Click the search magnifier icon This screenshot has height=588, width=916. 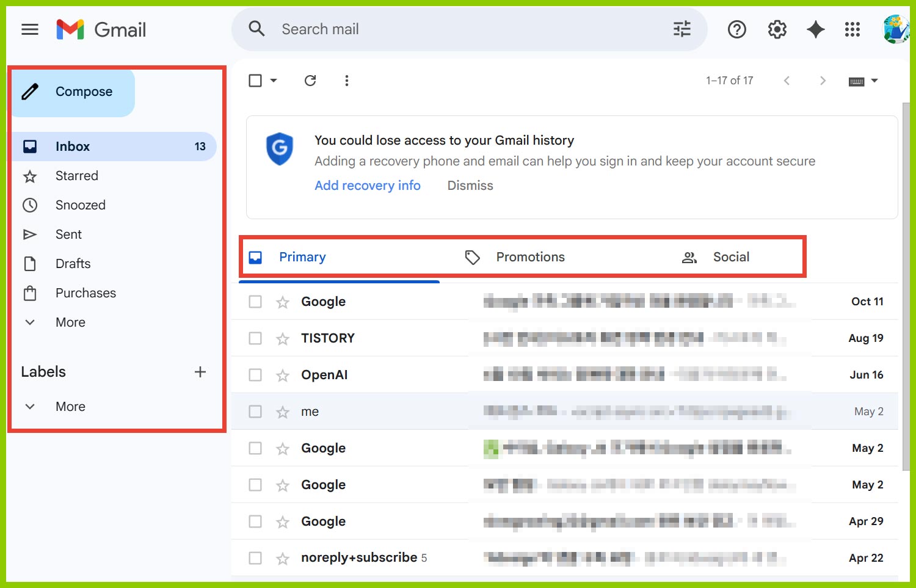click(x=256, y=29)
